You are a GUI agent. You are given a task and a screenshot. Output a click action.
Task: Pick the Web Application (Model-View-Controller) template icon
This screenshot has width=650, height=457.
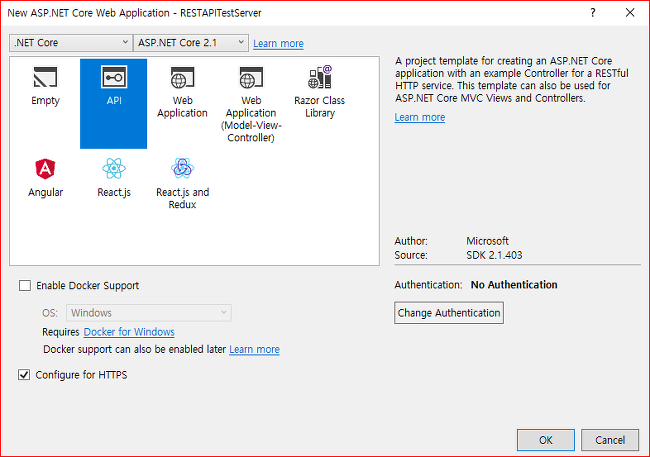click(x=251, y=78)
